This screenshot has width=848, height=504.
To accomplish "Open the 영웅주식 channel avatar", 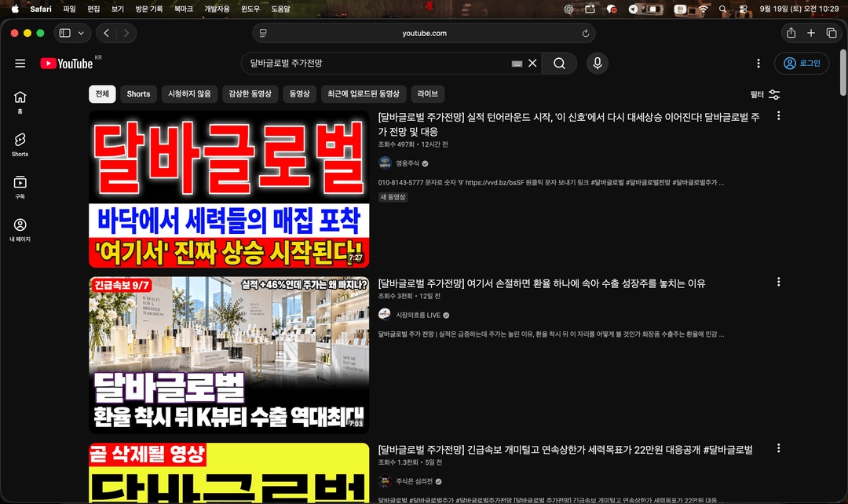I will [x=385, y=163].
